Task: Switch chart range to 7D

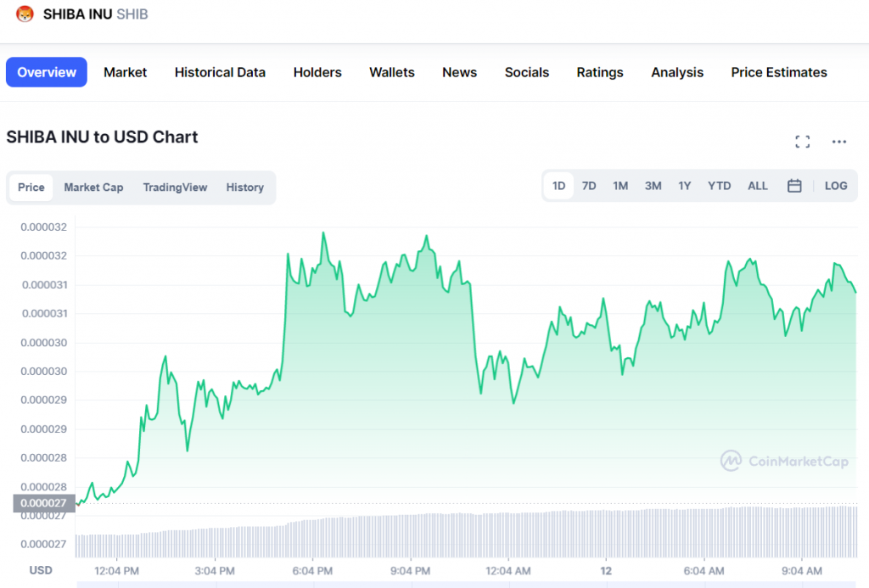Action: (589, 186)
